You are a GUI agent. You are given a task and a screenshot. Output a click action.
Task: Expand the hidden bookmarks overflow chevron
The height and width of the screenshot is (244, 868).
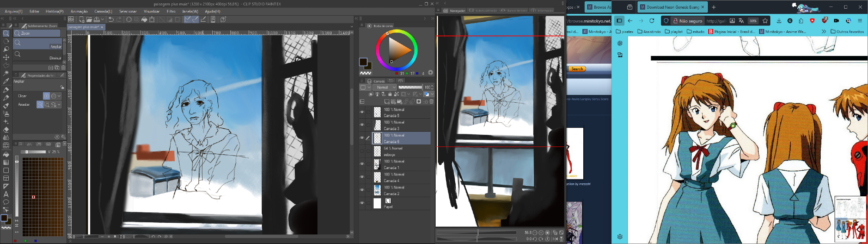pos(824,32)
